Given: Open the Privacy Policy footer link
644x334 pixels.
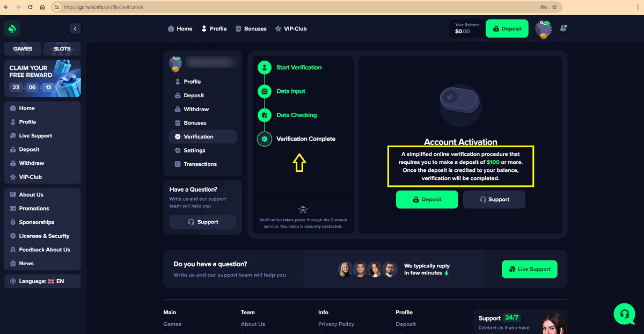Looking at the screenshot, I should 336,324.
